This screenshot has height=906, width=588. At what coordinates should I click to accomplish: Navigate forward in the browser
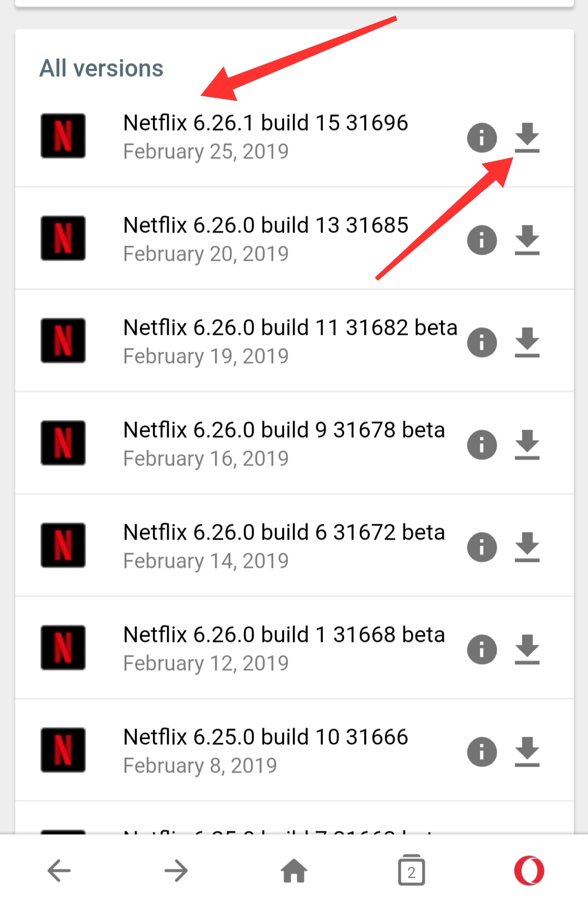click(x=176, y=871)
